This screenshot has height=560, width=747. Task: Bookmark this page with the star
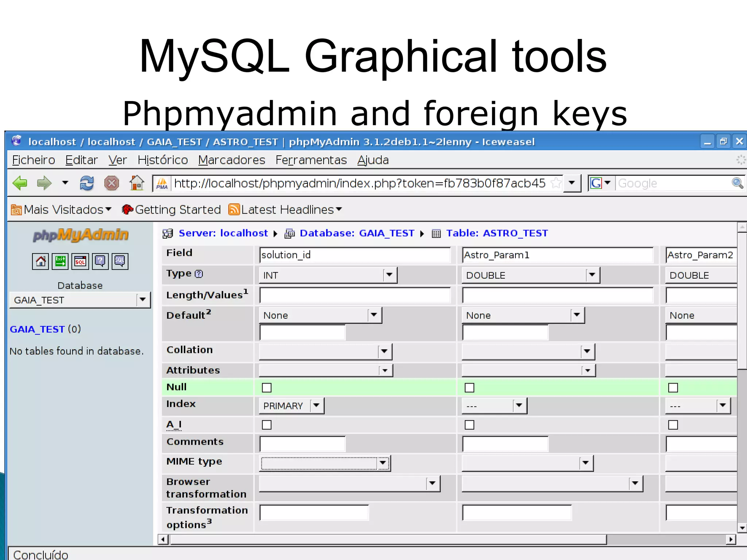tap(556, 183)
